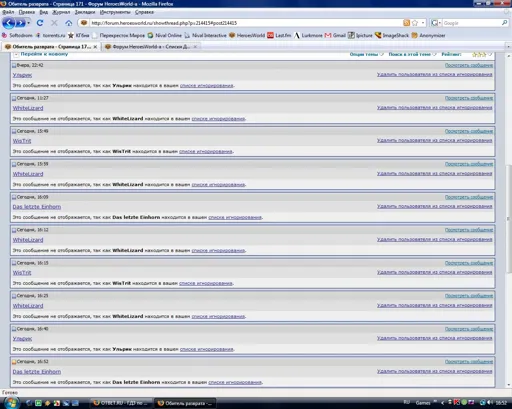Click the Windows Start orb
Screen dimensions: 512x409
coord(12,402)
